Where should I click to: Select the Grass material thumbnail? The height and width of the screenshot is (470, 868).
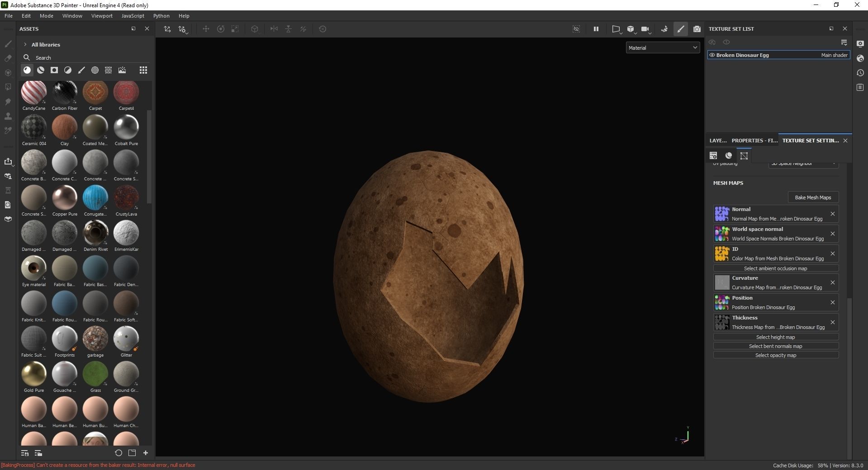coord(95,374)
